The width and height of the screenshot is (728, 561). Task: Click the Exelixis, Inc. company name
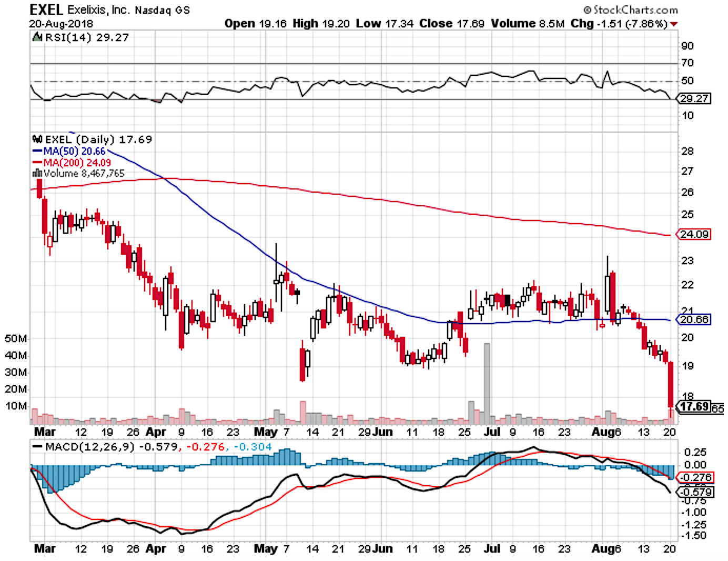pos(98,9)
